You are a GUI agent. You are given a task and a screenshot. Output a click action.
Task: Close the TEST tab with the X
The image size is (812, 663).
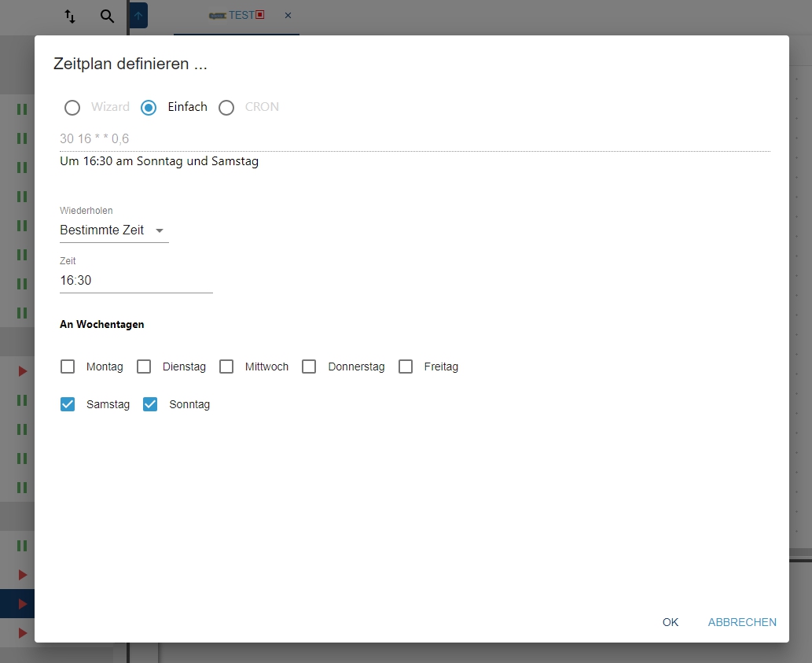[x=287, y=15]
